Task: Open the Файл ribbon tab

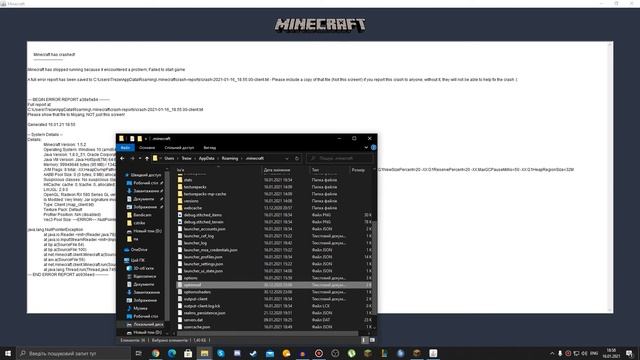Action: [125, 147]
